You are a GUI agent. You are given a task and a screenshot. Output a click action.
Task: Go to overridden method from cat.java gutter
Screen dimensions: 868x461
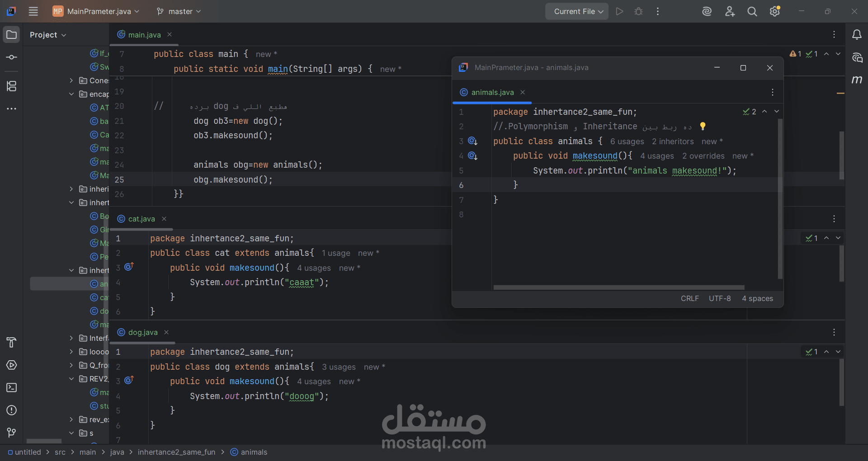(x=129, y=267)
